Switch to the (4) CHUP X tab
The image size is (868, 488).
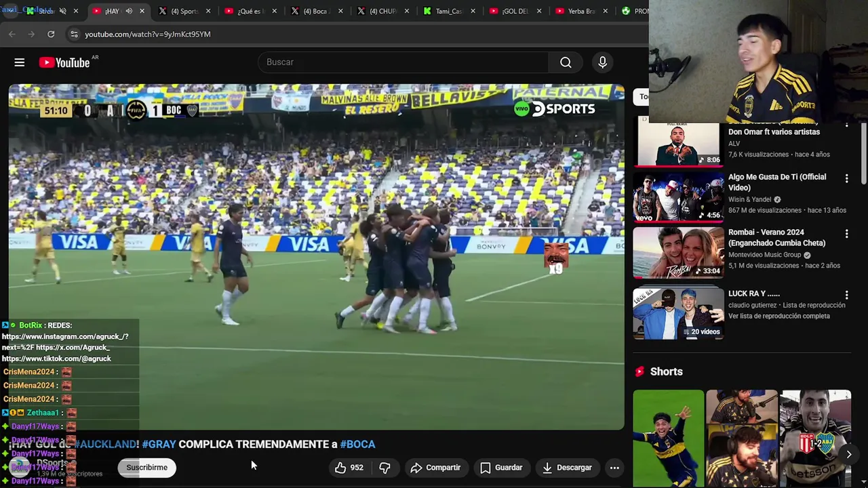coord(382,11)
